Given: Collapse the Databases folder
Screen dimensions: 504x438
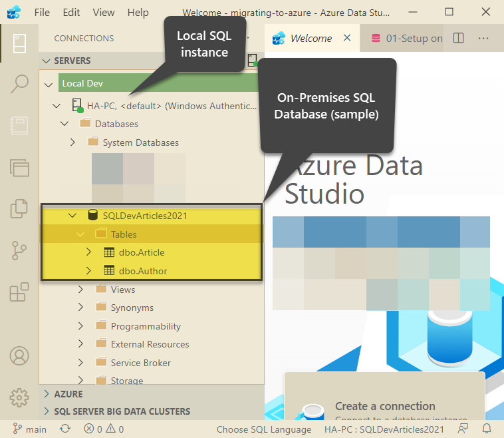Looking at the screenshot, I should coord(64,124).
